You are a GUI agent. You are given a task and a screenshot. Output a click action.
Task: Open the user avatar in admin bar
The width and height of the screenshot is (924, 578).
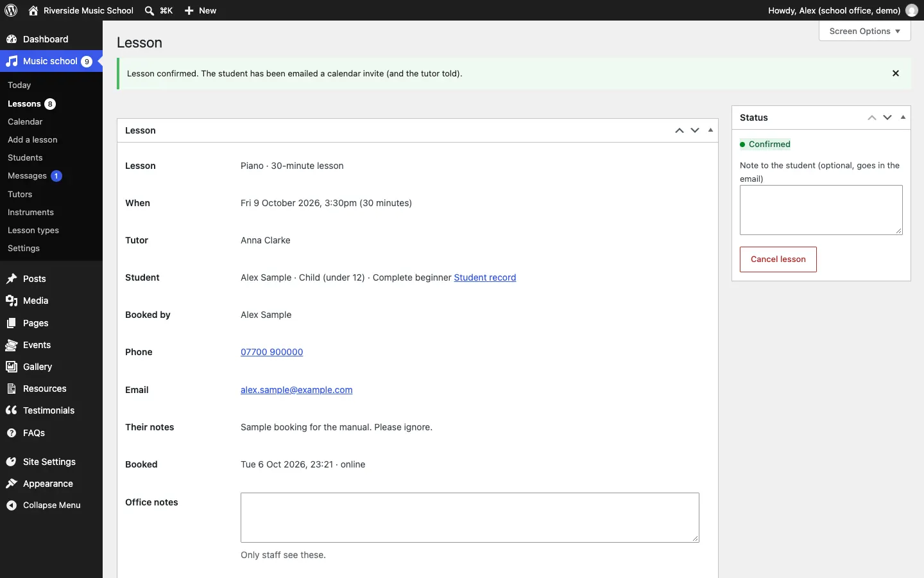click(912, 10)
